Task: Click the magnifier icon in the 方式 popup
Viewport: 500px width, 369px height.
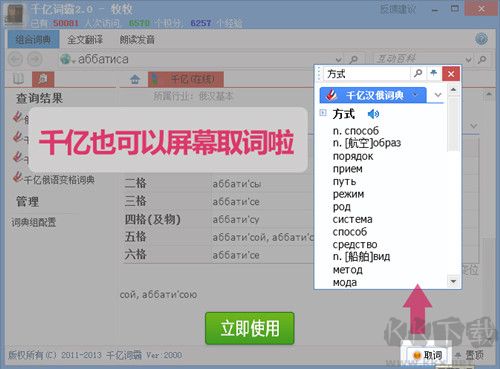Action: tap(418, 73)
